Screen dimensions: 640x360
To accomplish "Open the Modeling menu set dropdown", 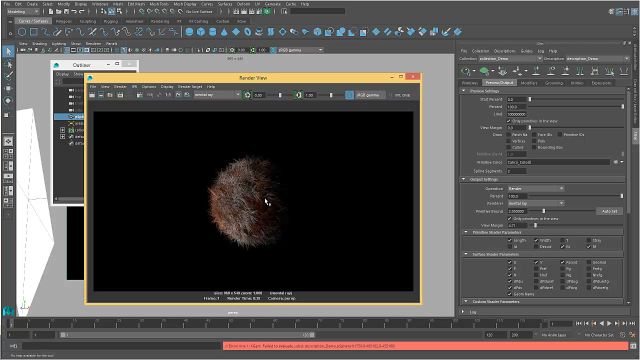I will 23,11.
